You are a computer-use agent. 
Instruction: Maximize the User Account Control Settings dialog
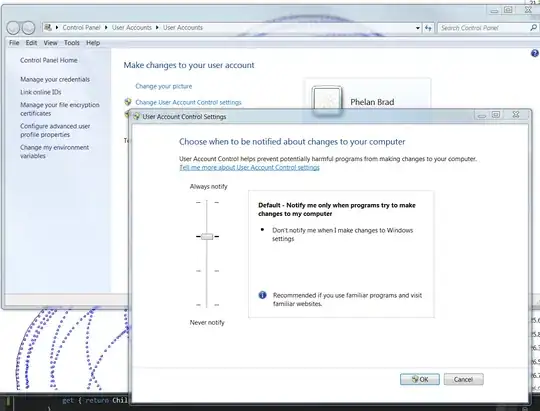pyautogui.click(x=496, y=115)
